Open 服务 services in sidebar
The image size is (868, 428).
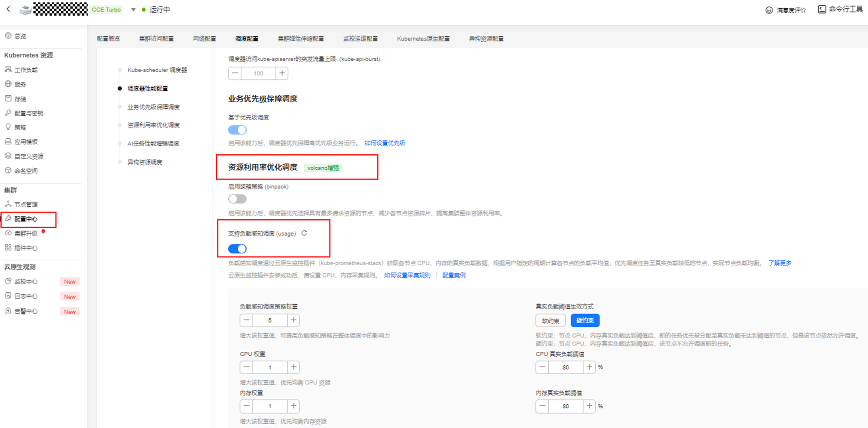(x=16, y=84)
